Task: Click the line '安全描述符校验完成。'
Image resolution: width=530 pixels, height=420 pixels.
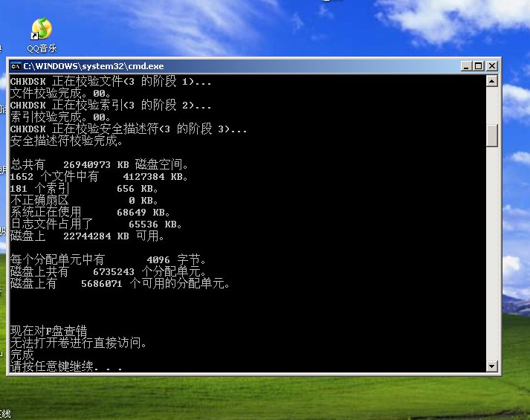Action: pos(66,141)
